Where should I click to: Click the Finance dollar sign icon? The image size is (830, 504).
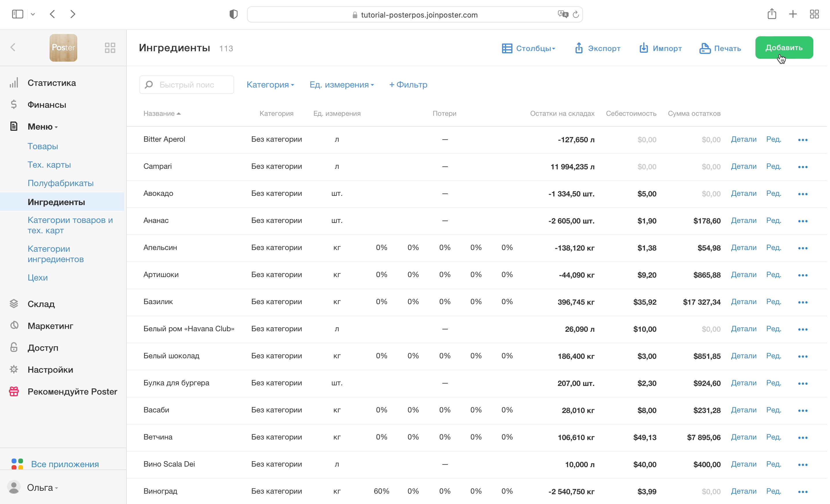pos(14,104)
